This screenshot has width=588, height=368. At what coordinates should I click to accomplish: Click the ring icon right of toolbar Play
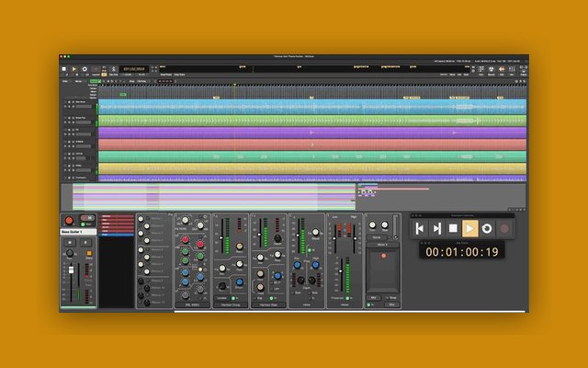85,69
